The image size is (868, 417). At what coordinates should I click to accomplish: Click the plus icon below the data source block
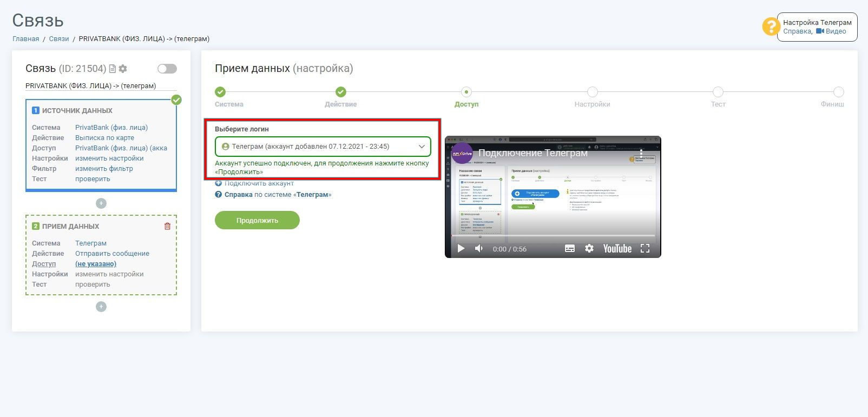click(101, 203)
